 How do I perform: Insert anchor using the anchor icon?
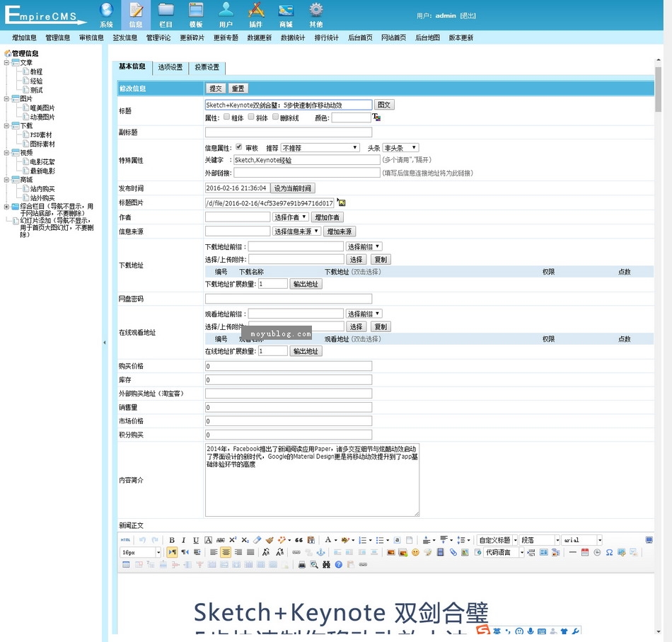point(320,552)
